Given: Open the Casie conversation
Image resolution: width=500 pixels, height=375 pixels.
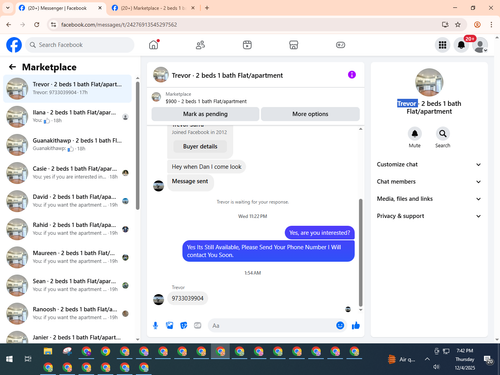Looking at the screenshot, I should [68, 173].
